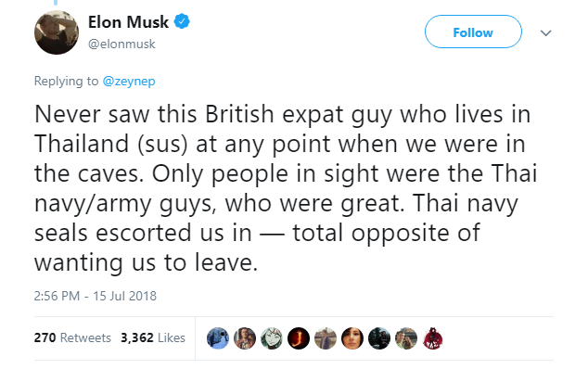
Task: Open the flaming letter J avatar
Action: click(299, 338)
